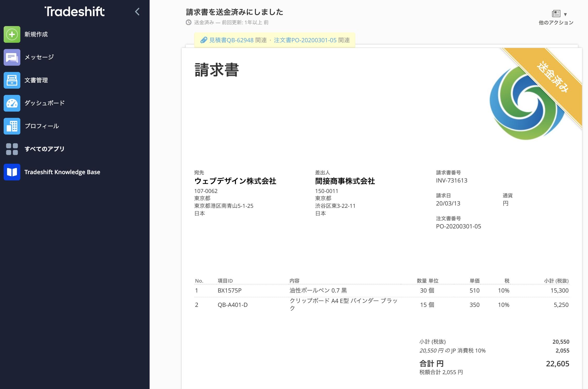Open the Tradeshift Knowledge Base book icon
Image resolution: width=588 pixels, height=389 pixels.
pos(11,172)
